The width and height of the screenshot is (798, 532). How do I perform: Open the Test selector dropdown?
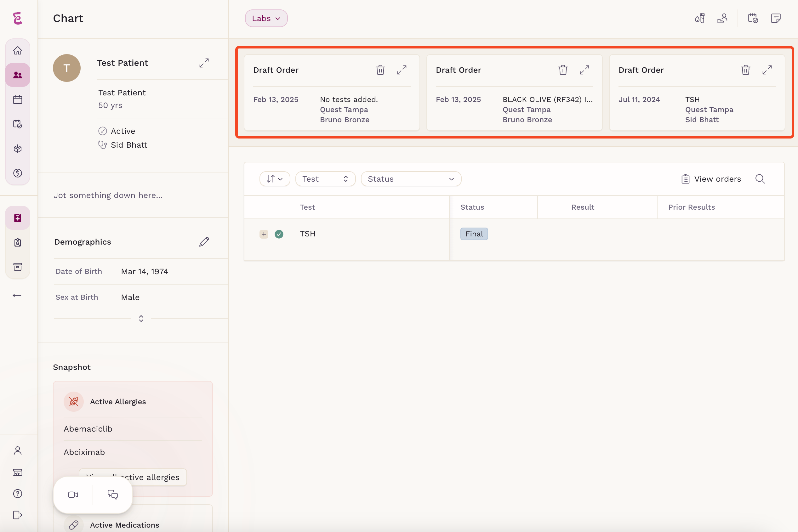point(325,179)
